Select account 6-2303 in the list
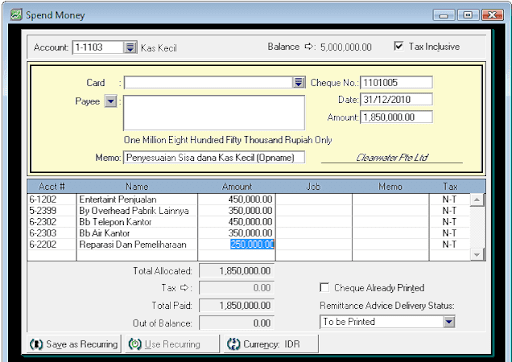 point(52,233)
